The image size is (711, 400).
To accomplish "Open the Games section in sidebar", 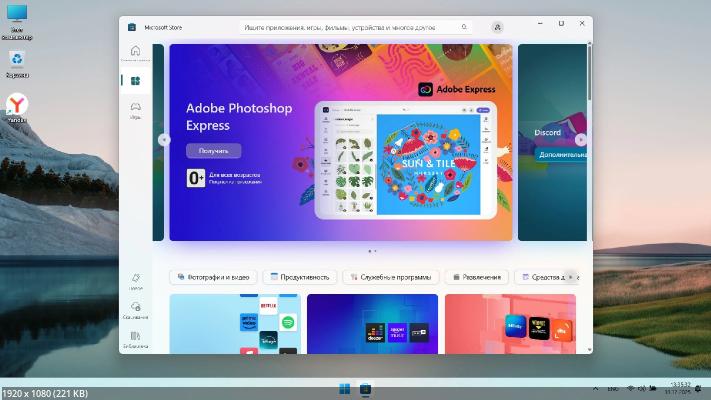I will [x=135, y=109].
